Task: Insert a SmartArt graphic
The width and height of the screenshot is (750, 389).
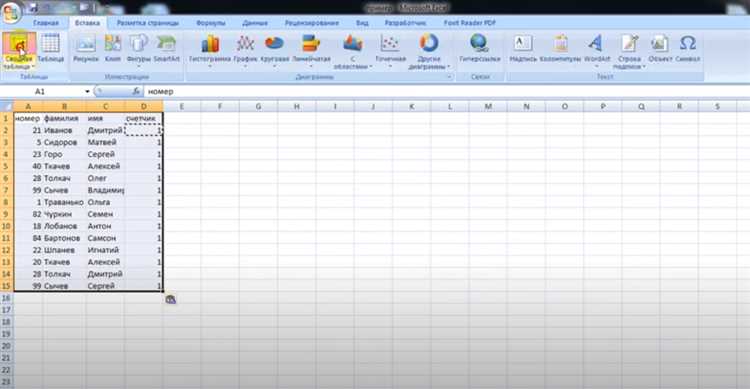Action: [x=166, y=48]
